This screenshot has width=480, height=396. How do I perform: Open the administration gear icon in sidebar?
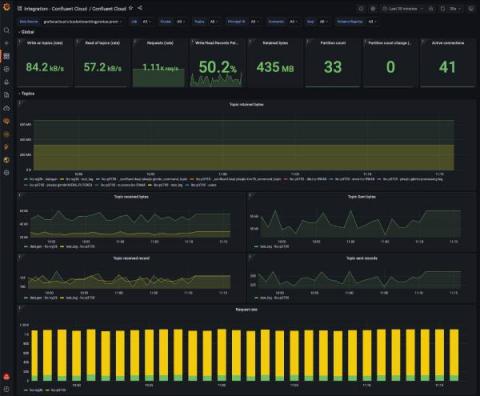[6, 173]
